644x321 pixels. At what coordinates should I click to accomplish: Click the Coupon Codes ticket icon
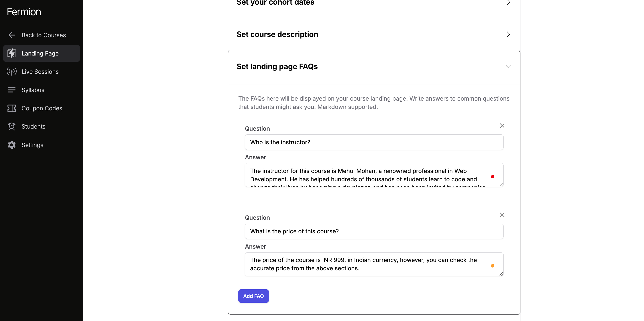pyautogui.click(x=12, y=108)
